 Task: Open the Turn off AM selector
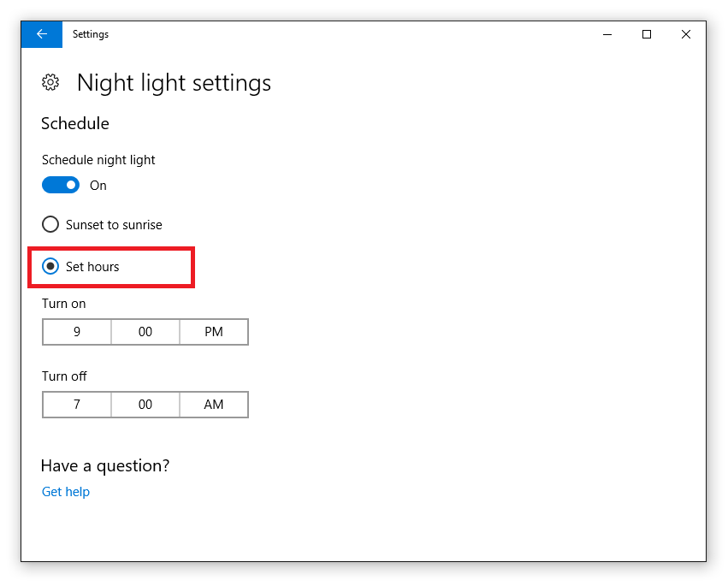pos(214,405)
